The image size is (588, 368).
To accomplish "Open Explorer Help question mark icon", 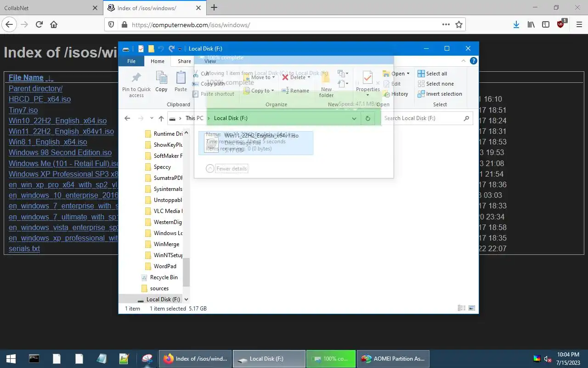I will click(473, 61).
